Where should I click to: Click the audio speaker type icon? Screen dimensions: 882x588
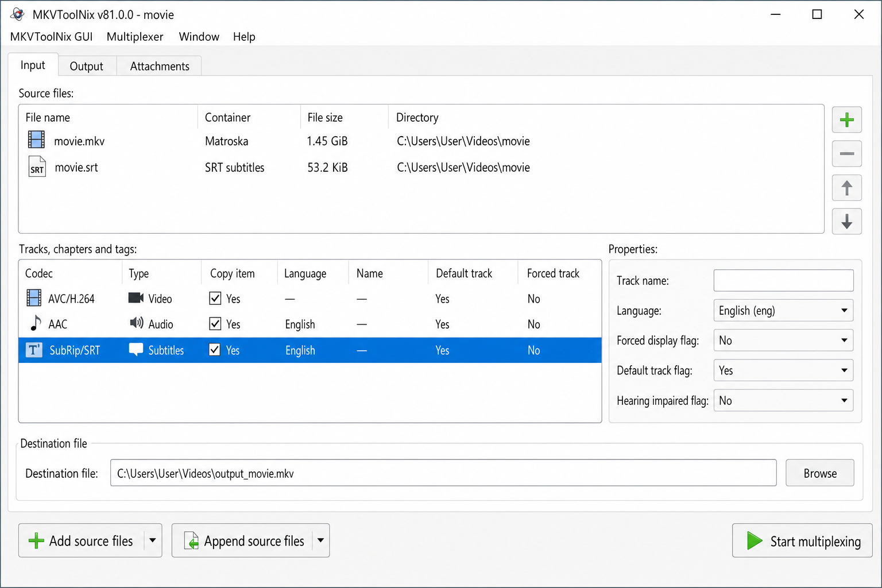tap(136, 323)
